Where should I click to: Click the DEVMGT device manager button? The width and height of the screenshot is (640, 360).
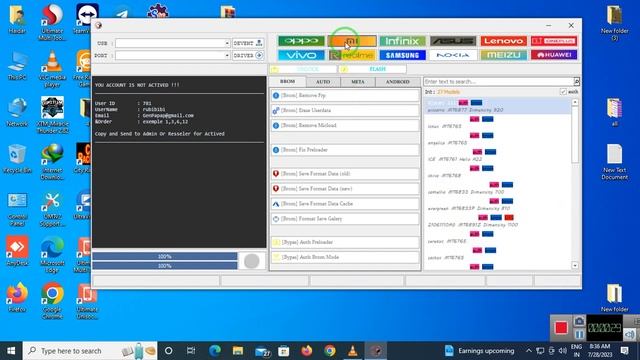point(248,43)
